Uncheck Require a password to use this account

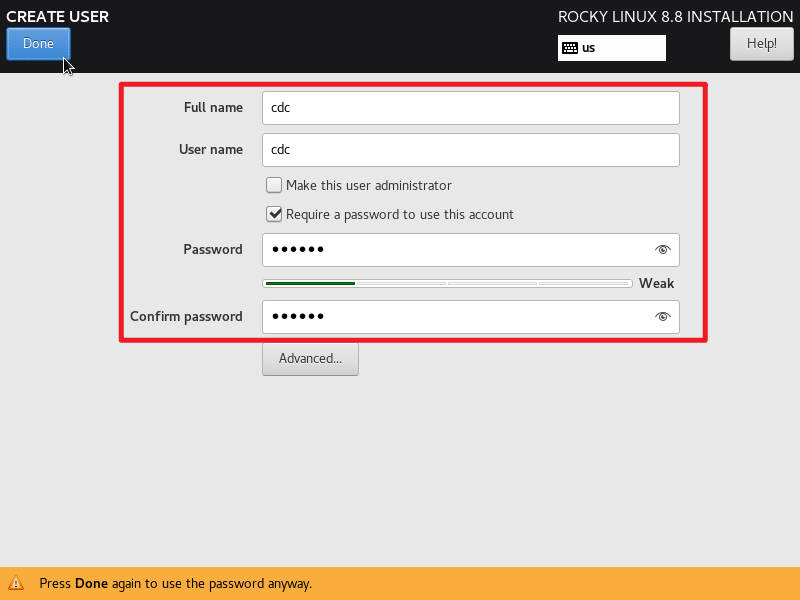click(274, 214)
